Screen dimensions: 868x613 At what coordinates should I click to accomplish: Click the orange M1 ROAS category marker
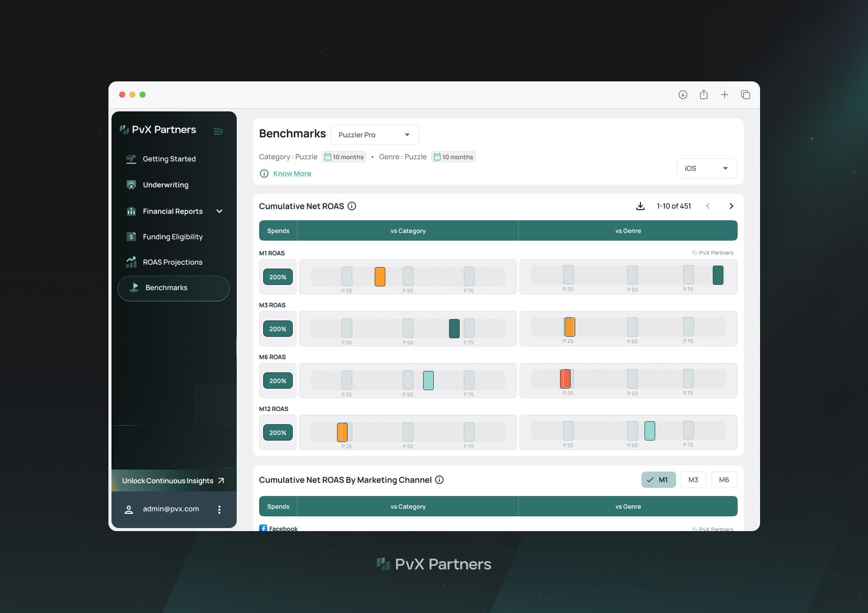(380, 277)
